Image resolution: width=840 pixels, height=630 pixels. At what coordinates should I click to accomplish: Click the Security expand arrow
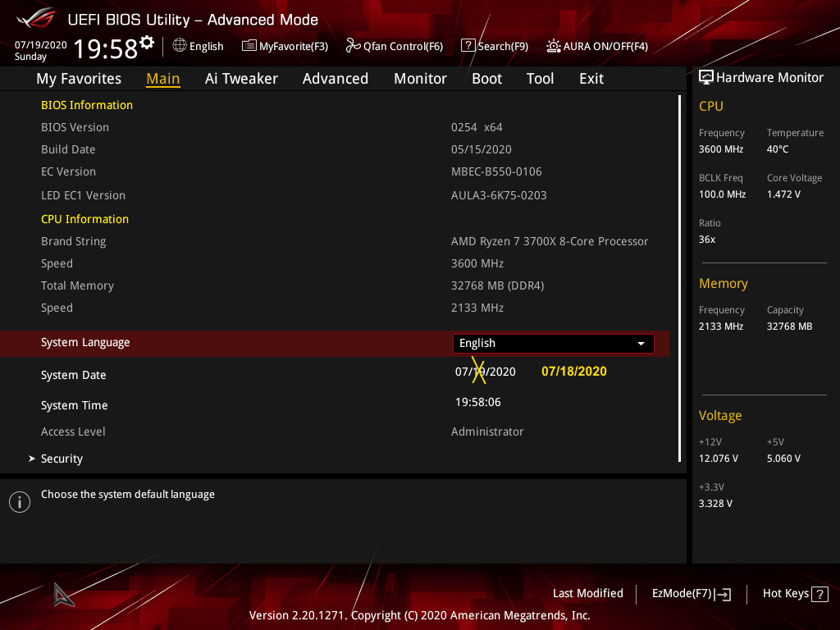(x=32, y=459)
